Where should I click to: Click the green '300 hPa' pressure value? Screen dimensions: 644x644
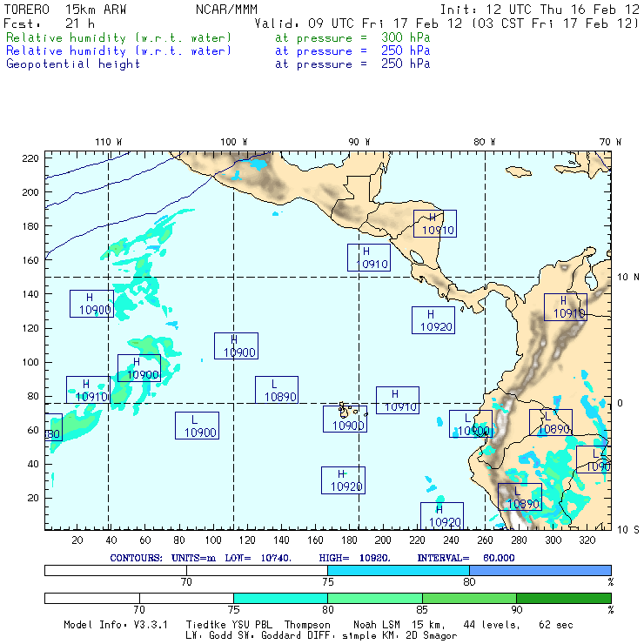[x=406, y=37]
